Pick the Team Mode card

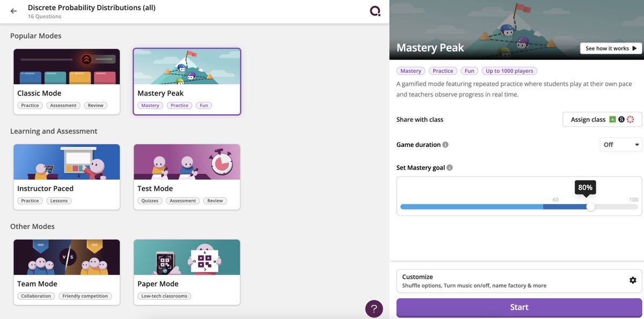point(67,272)
